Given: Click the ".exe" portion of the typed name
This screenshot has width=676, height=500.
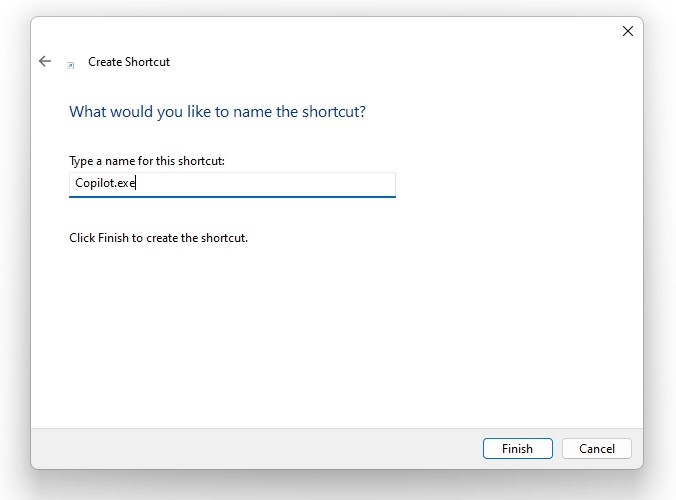Looking at the screenshot, I should (125, 183).
